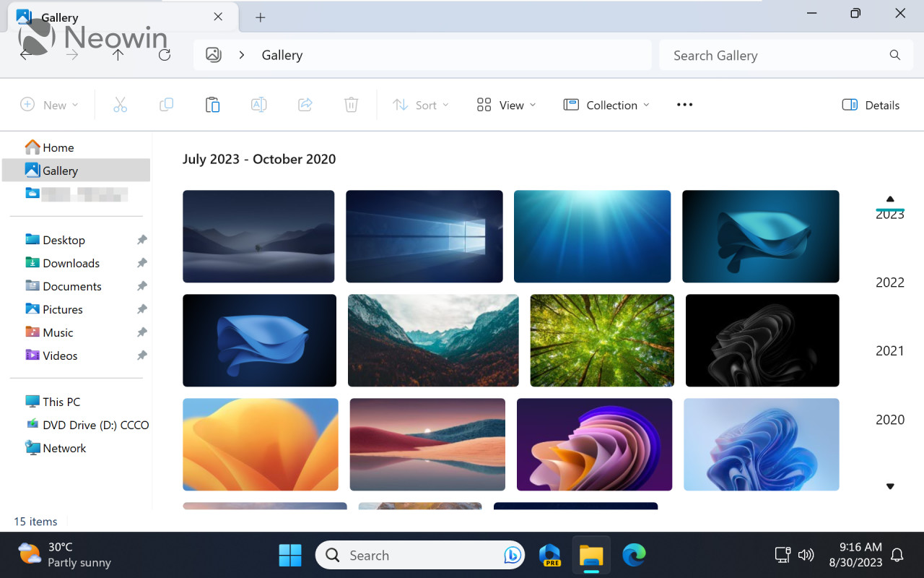Viewport: 924px width, 578px height.
Task: Select the Cut icon in the toolbar
Action: click(x=120, y=104)
